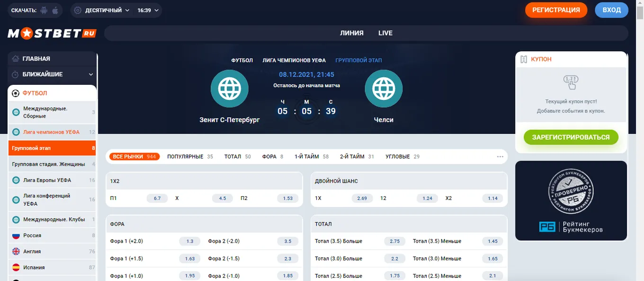Image resolution: width=644 pixels, height=281 pixels.
Task: Bet on draw X at odds 4.5
Action: pyautogui.click(x=223, y=199)
